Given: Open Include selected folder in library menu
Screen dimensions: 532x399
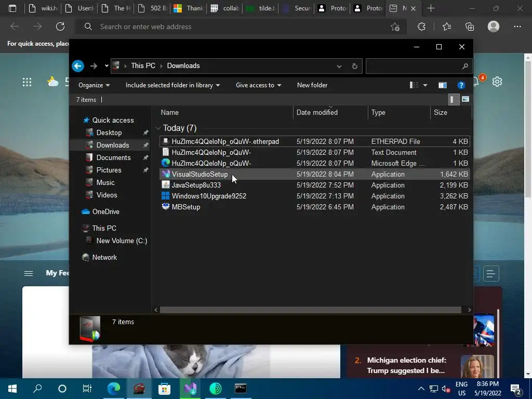Looking at the screenshot, I should pyautogui.click(x=172, y=85).
